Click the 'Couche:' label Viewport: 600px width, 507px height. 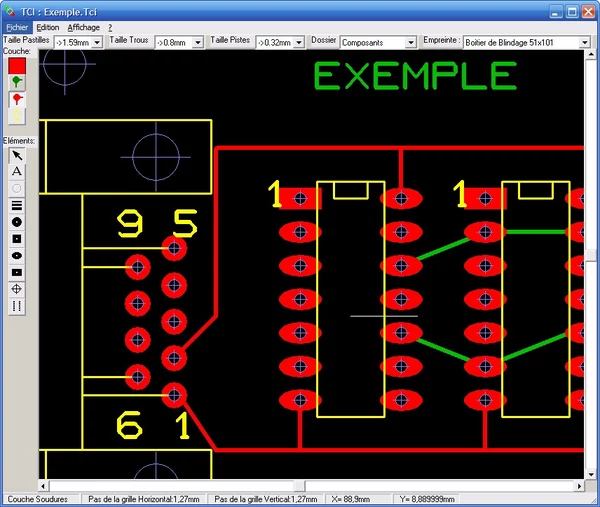pos(17,51)
